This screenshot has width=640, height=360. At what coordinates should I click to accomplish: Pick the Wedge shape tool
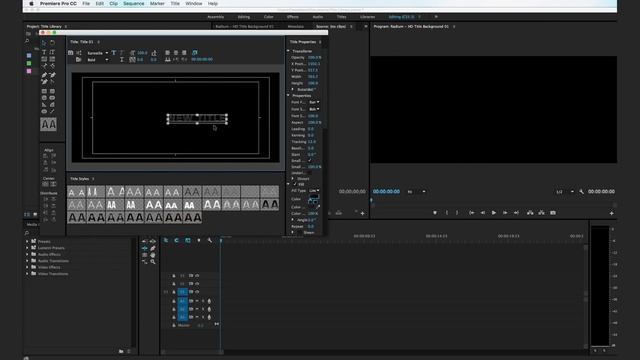[44, 104]
